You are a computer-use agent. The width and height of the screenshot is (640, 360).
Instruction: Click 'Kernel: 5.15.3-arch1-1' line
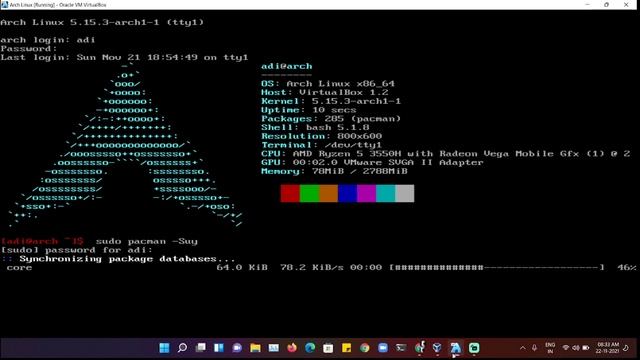coord(331,101)
